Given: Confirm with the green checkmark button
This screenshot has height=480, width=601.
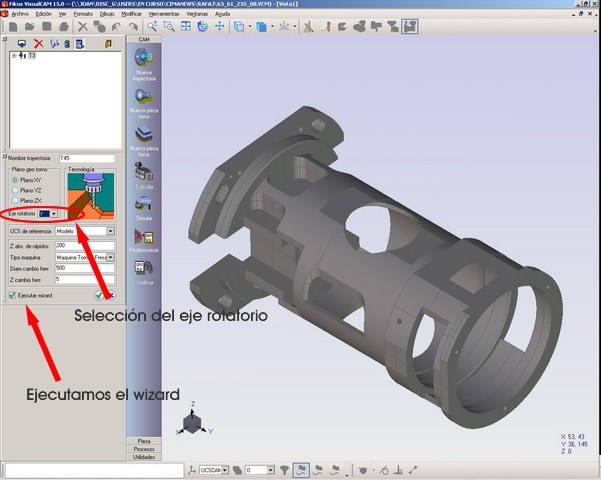Looking at the screenshot, I should (x=99, y=296).
